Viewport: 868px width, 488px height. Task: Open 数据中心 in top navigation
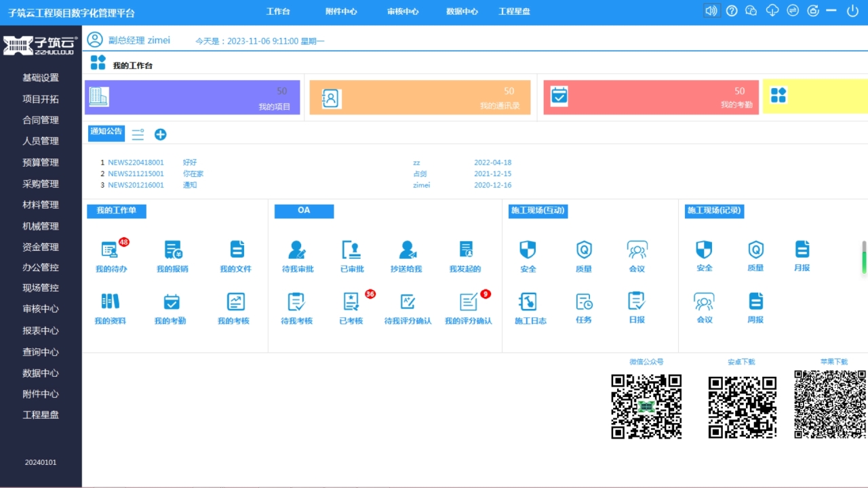click(462, 12)
